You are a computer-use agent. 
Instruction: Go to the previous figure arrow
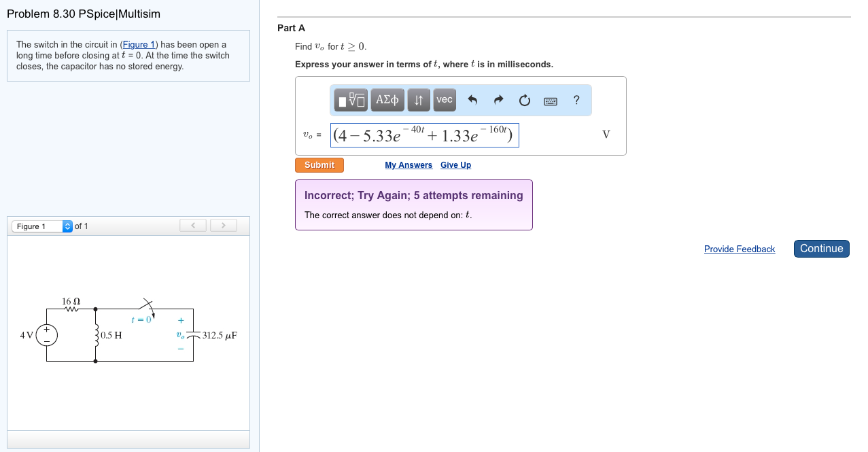pos(193,225)
